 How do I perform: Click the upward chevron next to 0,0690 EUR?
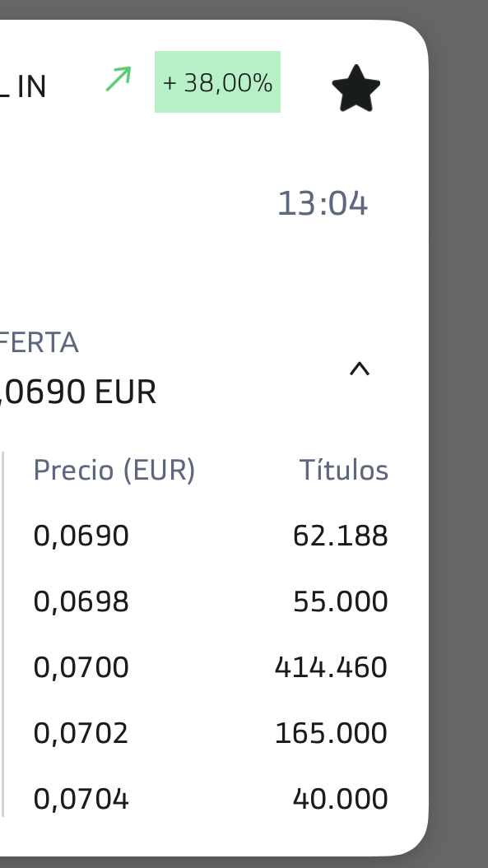(360, 369)
